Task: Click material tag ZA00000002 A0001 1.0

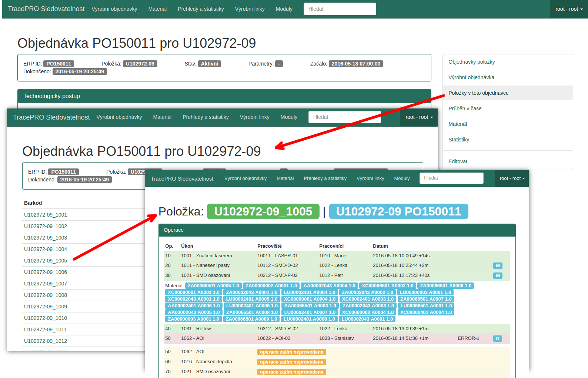Action: pyautogui.click(x=271, y=286)
